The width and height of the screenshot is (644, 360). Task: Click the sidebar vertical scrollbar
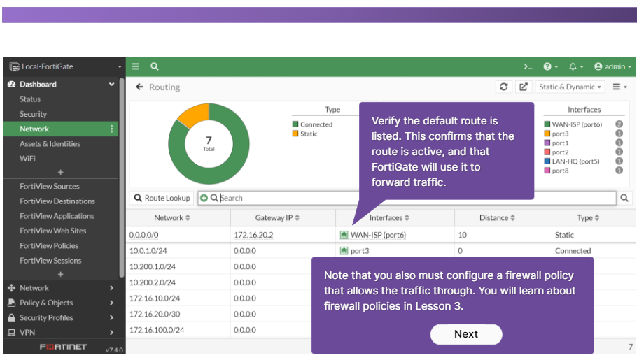122,178
